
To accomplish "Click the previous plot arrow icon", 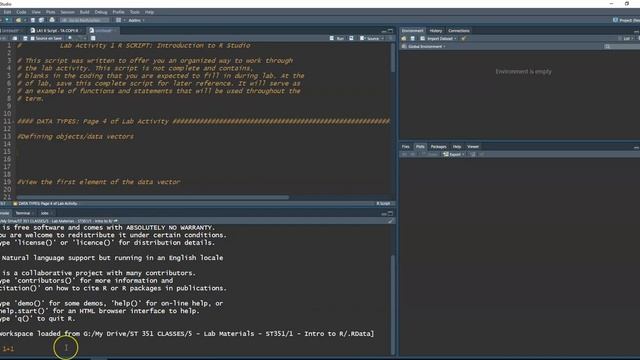I will 404,154.
